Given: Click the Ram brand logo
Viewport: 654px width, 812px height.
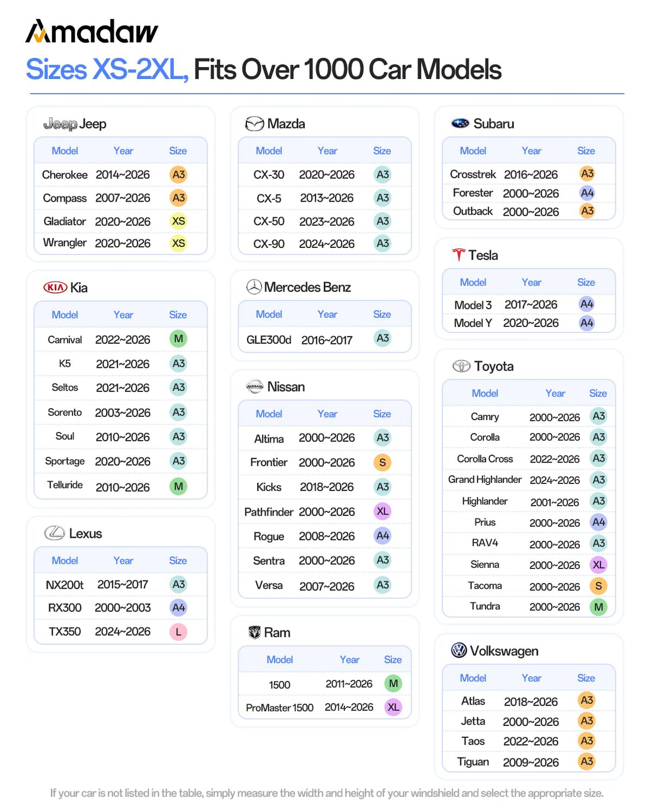Looking at the screenshot, I should click(x=255, y=632).
